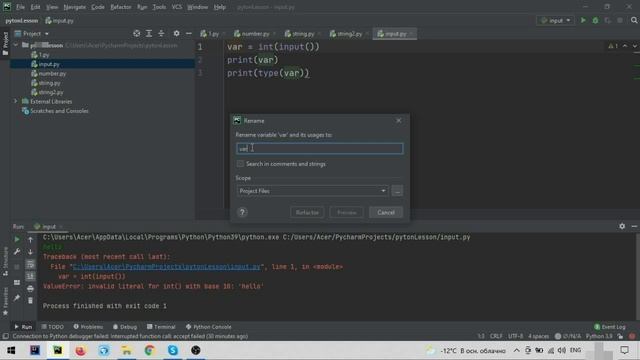
Task: Click the locate-file target icon in the Project panel
Action: click(x=137, y=33)
